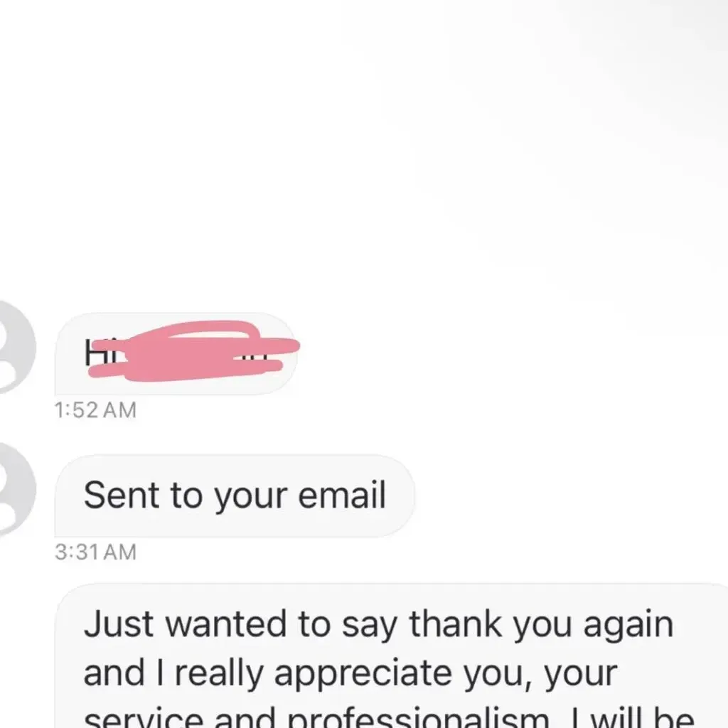
Task: Select the 'Sent to your email' message bubble
Action: pyautogui.click(x=235, y=496)
